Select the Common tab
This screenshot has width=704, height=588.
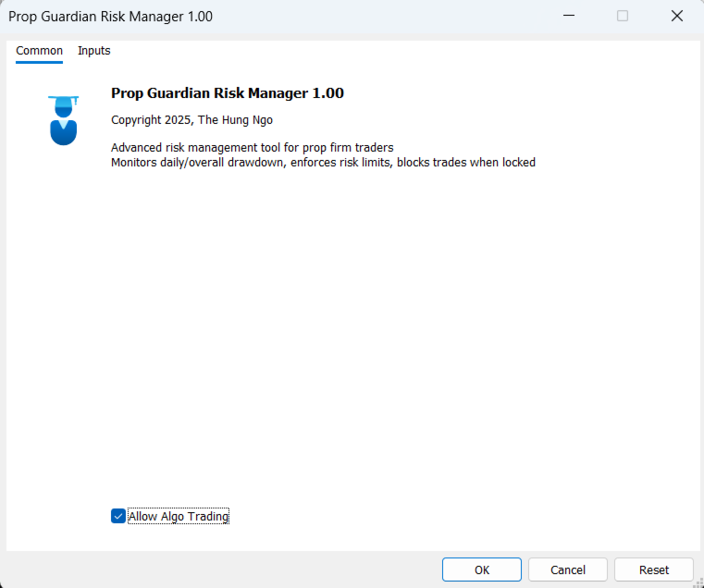click(x=39, y=51)
